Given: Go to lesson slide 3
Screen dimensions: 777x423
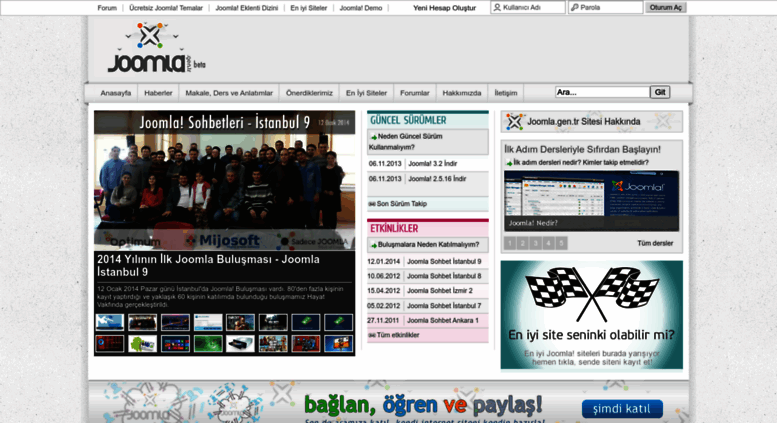Looking at the screenshot, I should (536, 243).
